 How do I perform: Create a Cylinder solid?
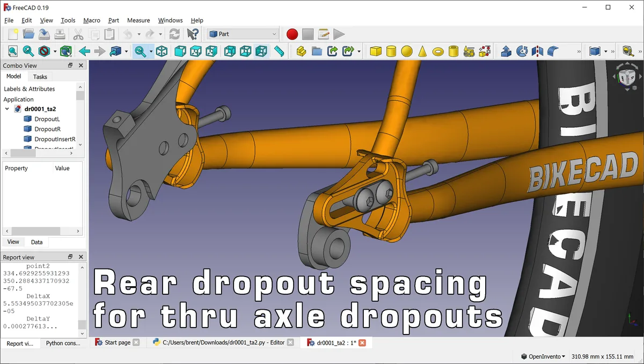click(391, 52)
